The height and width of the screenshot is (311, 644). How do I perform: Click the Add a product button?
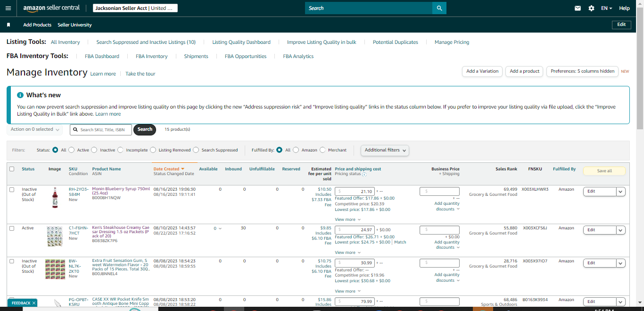point(524,71)
